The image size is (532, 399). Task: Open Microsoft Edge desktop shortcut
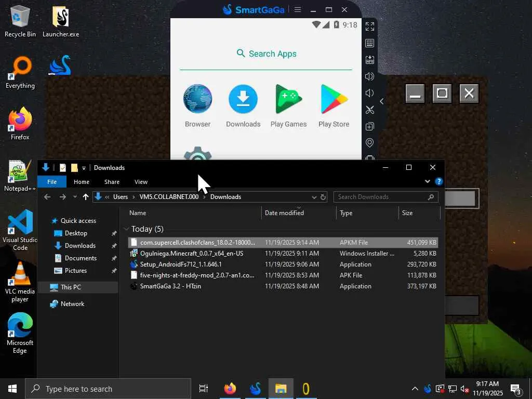pos(20,333)
